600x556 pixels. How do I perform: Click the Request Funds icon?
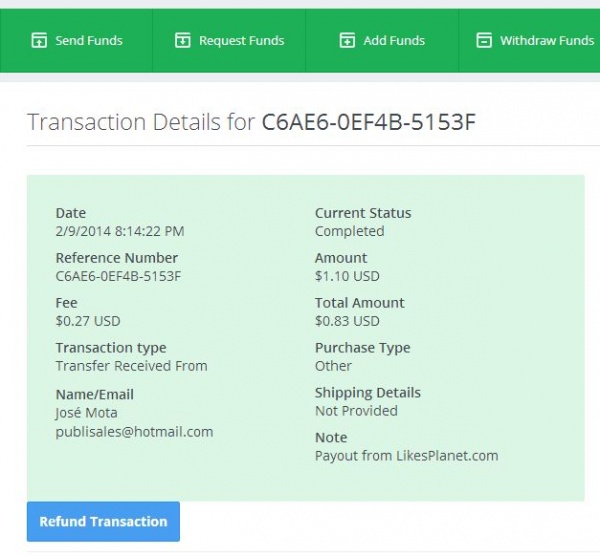click(x=183, y=41)
